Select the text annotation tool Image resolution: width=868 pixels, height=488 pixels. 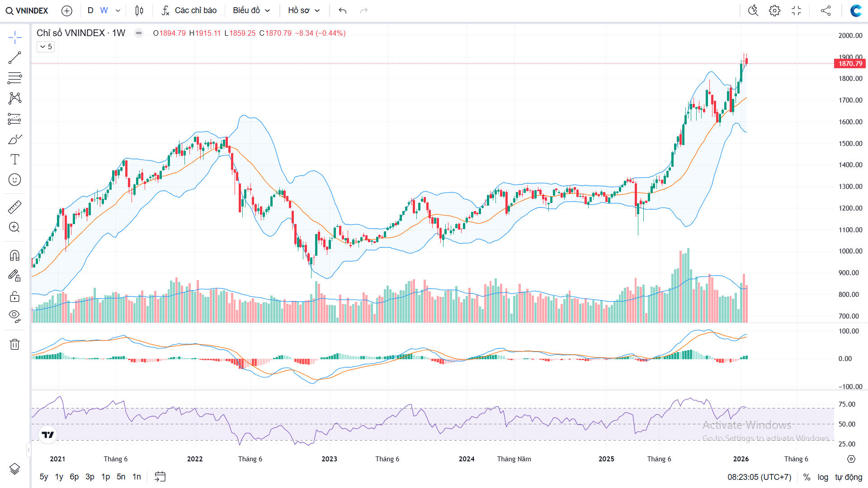click(x=14, y=160)
